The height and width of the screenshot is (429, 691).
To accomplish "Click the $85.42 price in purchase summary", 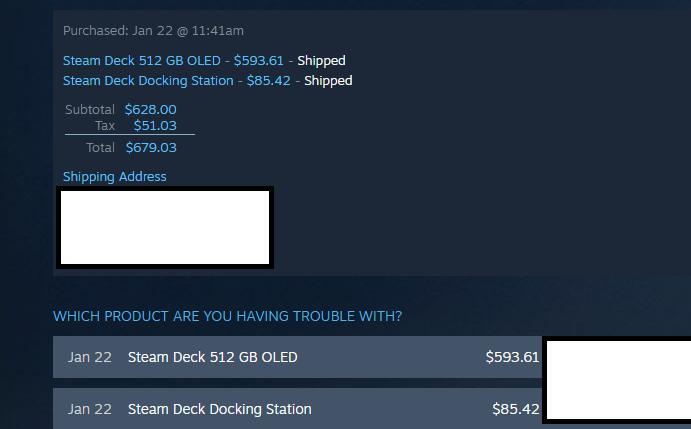I will tap(268, 81).
